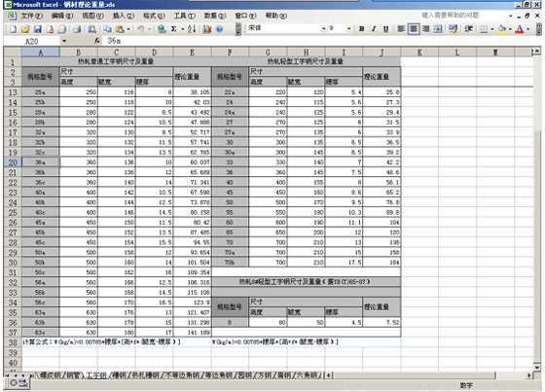Toggle Underline formatting

[385, 29]
